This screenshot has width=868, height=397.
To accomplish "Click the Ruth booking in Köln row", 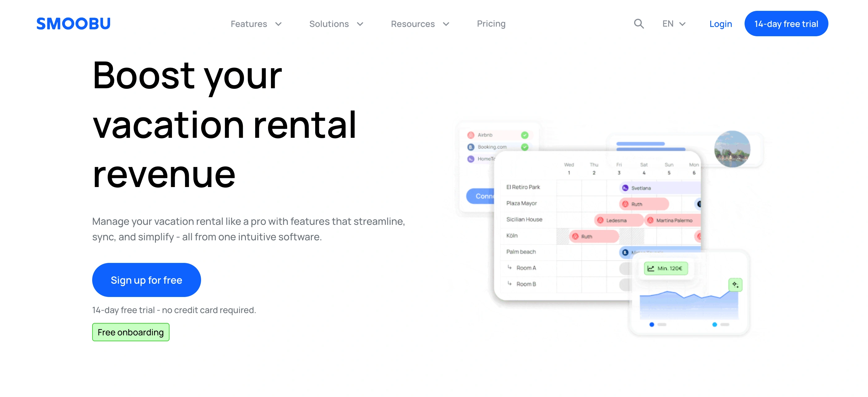I will pos(594,237).
